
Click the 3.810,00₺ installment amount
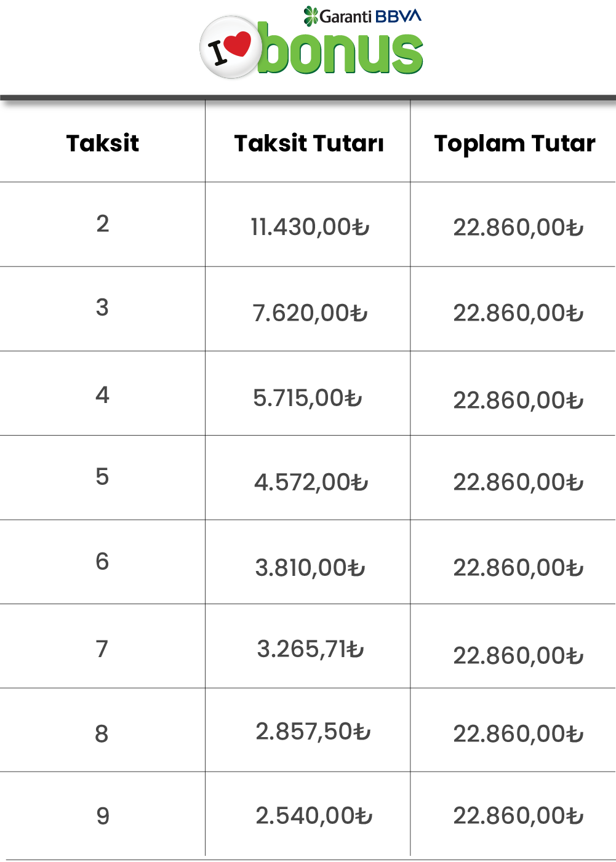pyautogui.click(x=310, y=567)
